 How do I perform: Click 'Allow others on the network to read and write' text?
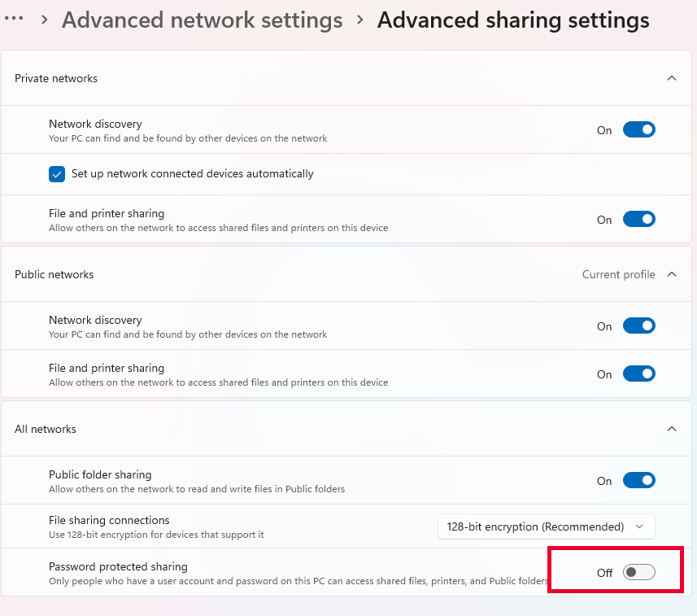click(x=197, y=489)
